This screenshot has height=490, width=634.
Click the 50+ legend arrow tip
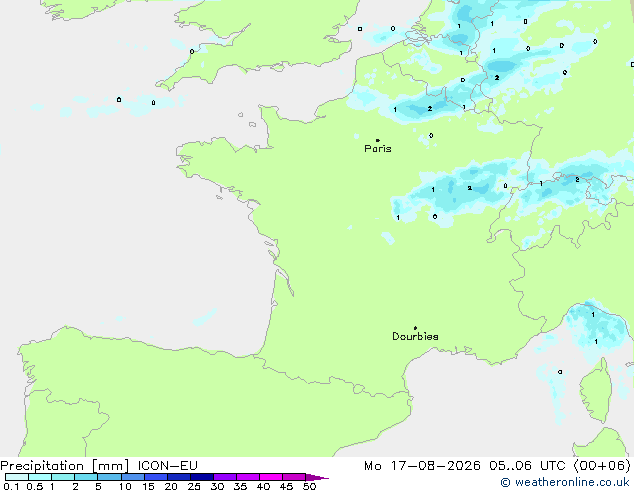click(x=317, y=477)
